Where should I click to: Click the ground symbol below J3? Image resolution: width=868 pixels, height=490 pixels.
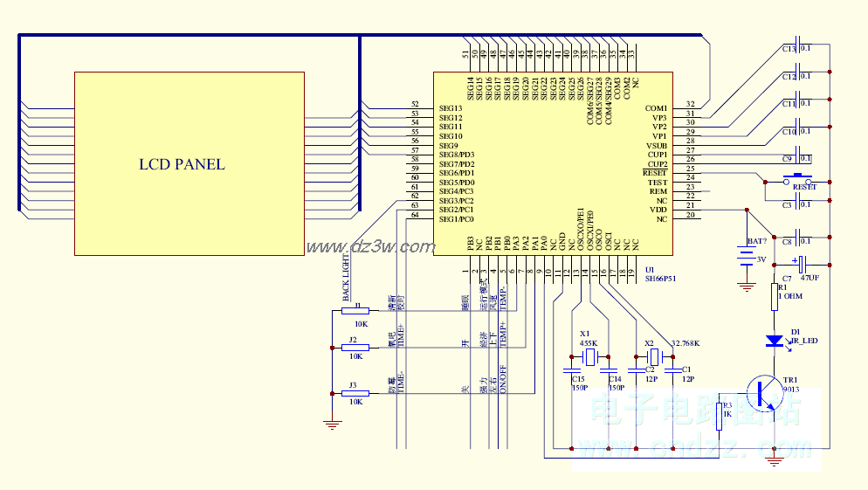pos(332,424)
